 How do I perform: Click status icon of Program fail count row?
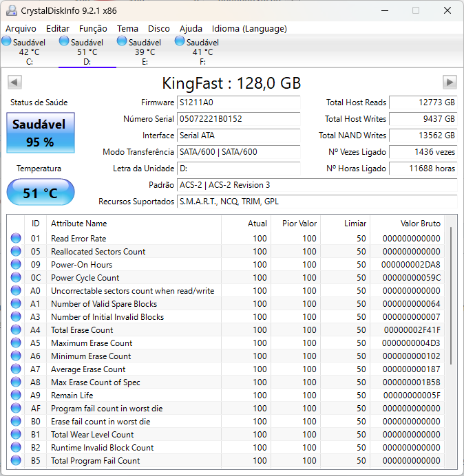[16, 408]
